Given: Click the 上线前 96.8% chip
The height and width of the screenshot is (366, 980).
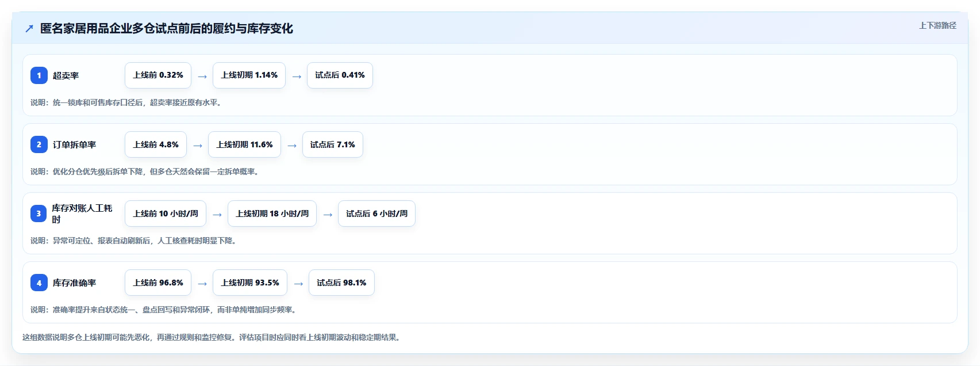Looking at the screenshot, I should pos(158,283).
